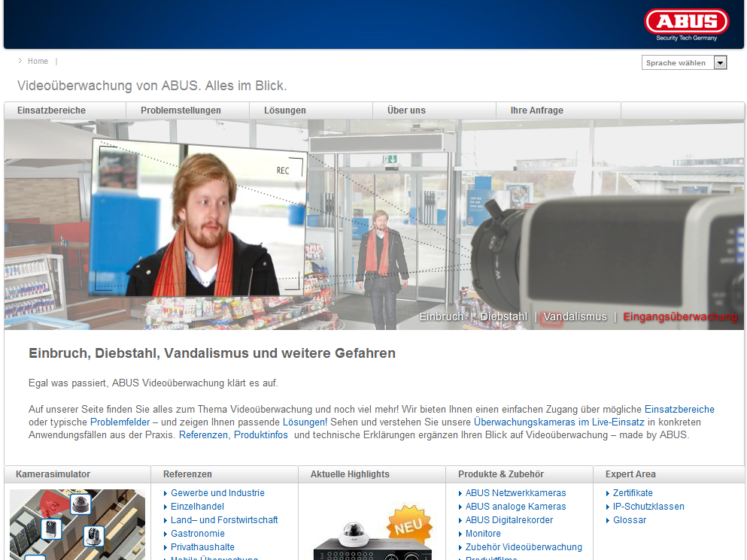Select the Eingangsüberwachung banner slide

[680, 316]
